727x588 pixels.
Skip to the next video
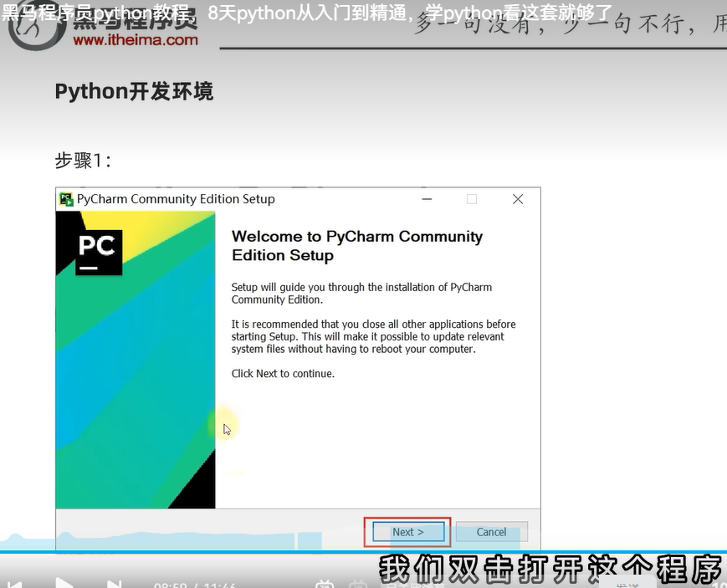[114, 584]
